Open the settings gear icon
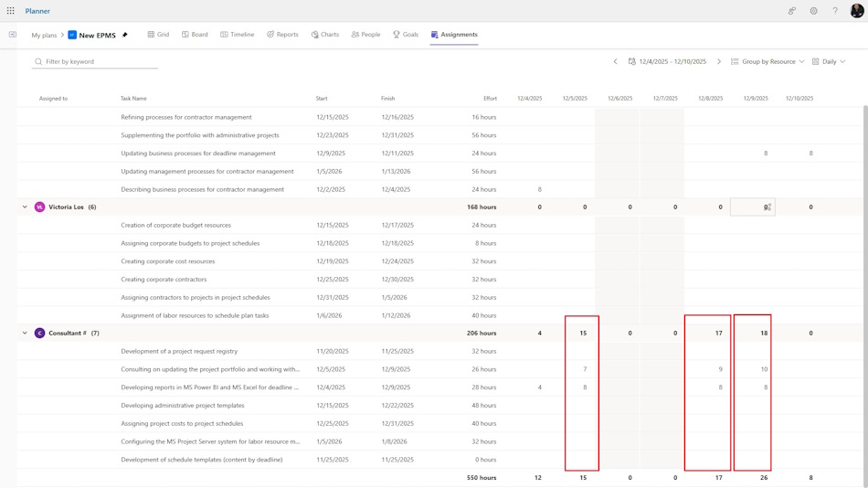The image size is (868, 488). tap(814, 11)
